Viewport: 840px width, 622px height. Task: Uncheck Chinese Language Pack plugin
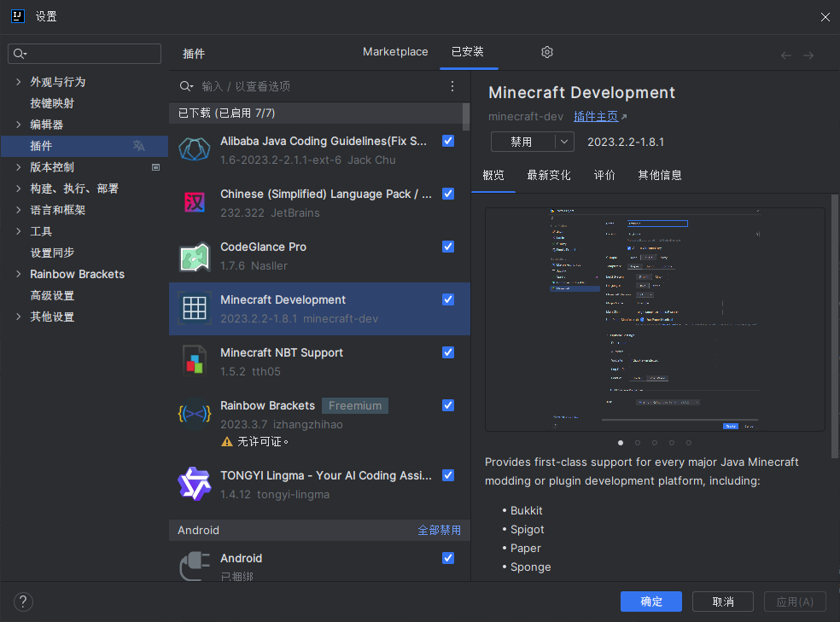(x=448, y=194)
